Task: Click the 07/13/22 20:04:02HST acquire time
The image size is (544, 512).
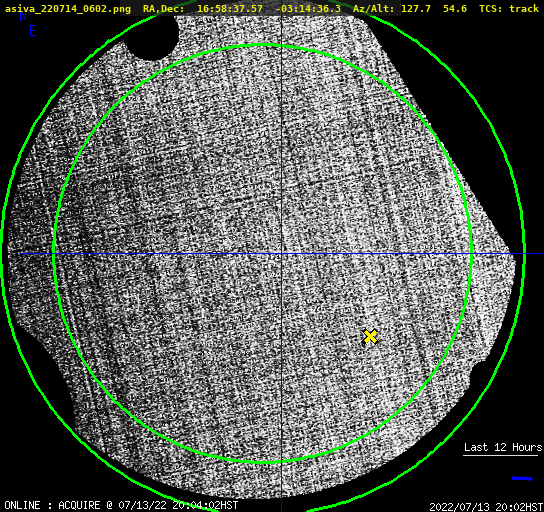Action: 178,505
